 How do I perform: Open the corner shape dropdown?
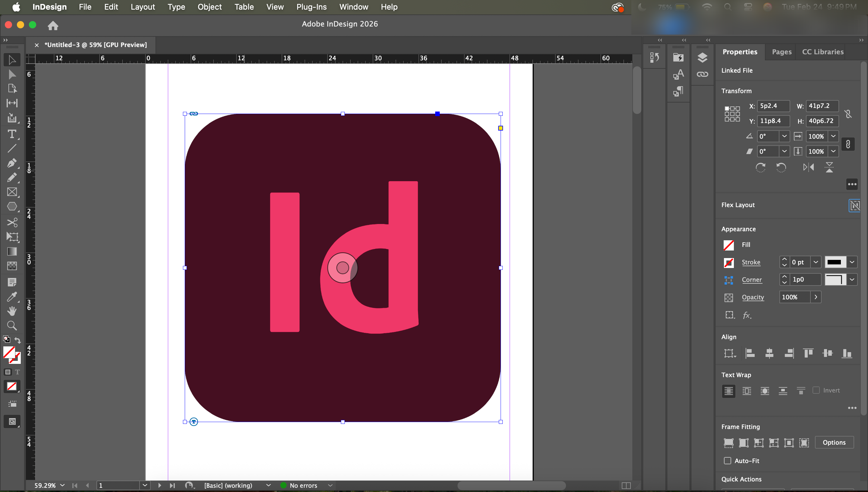852,280
